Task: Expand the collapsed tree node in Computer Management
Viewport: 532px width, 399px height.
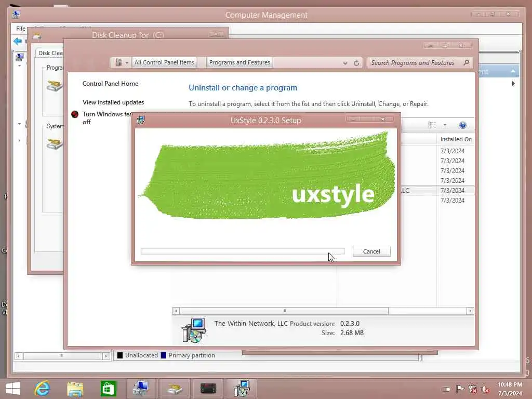Action: (x=19, y=140)
